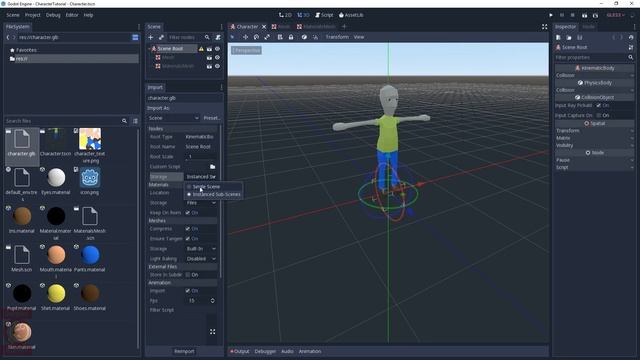Expand KinematicBody Collision section
Image resolution: width=640 pixels, height=360 pixels.
pyautogui.click(x=594, y=76)
